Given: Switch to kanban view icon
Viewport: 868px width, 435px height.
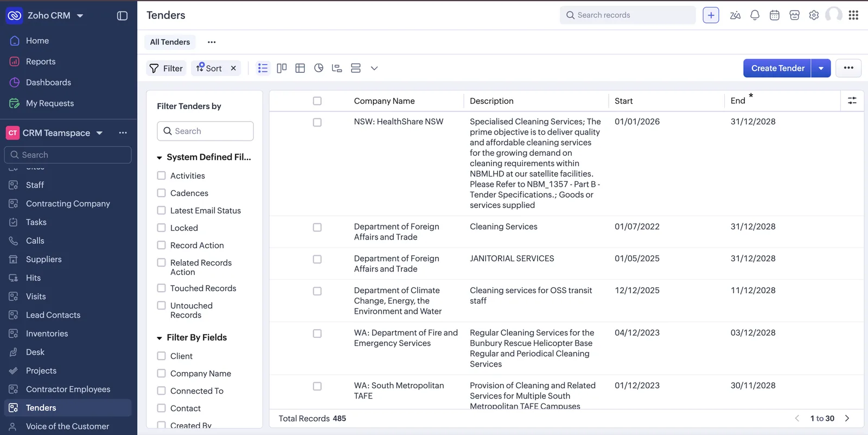Looking at the screenshot, I should [x=282, y=68].
